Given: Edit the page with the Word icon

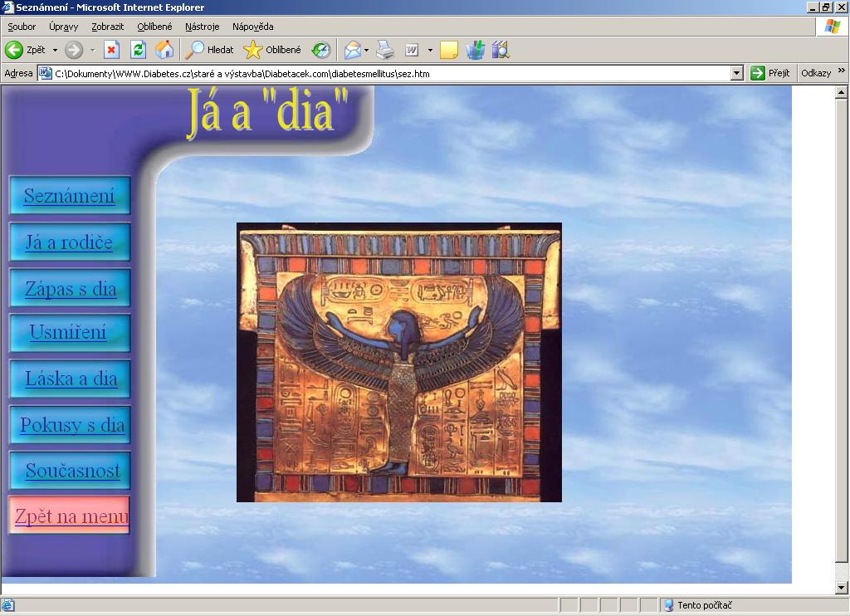Looking at the screenshot, I should pyautogui.click(x=412, y=50).
